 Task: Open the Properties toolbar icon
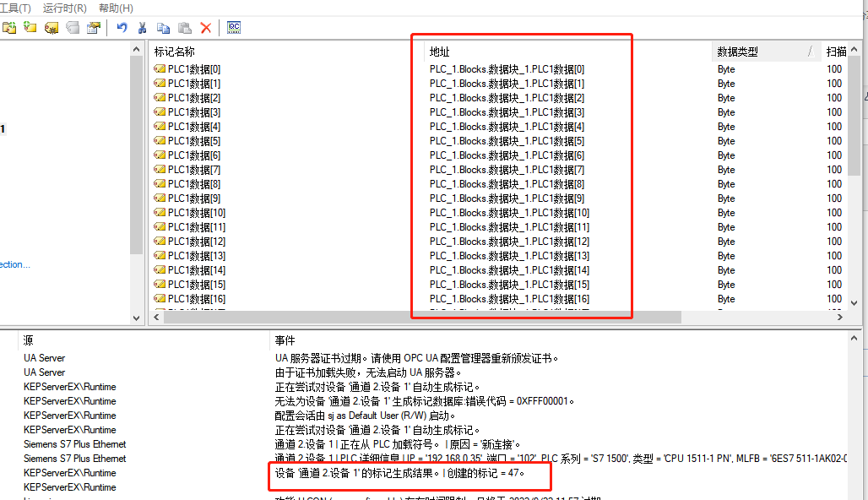pyautogui.click(x=94, y=28)
